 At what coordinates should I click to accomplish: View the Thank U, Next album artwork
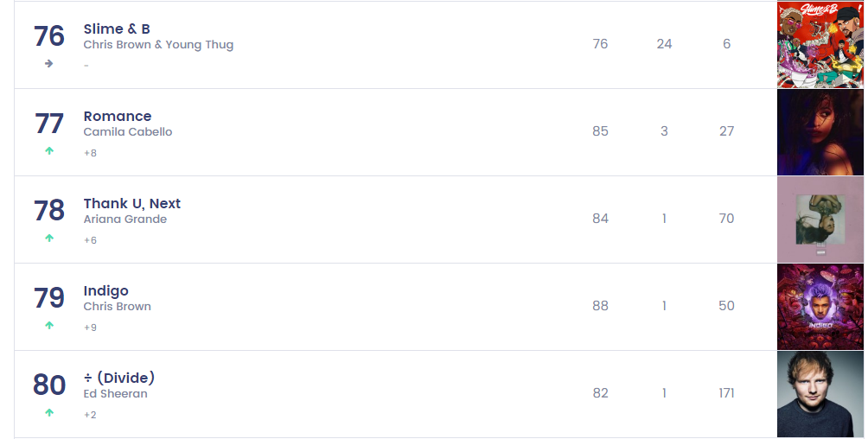click(820, 219)
